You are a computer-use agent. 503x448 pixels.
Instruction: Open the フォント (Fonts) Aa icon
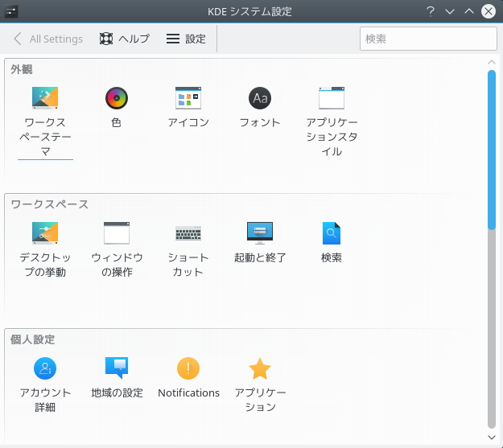tap(260, 98)
